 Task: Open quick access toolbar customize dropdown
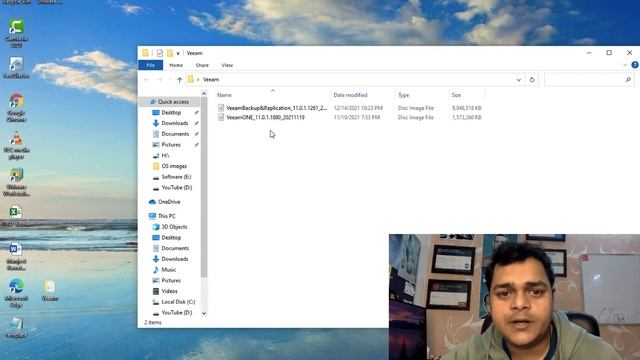point(178,53)
